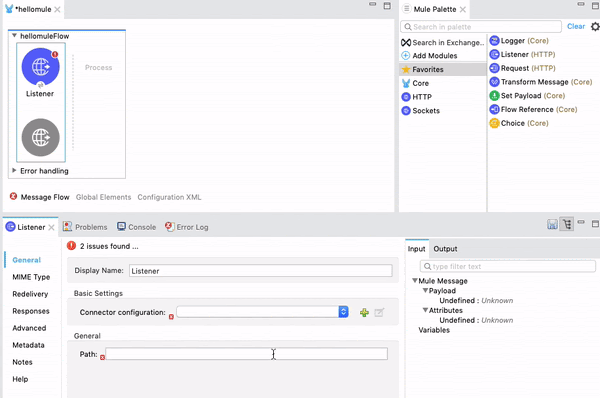Add new connector configuration with plus
This screenshot has width=600, height=398.
(x=364, y=313)
